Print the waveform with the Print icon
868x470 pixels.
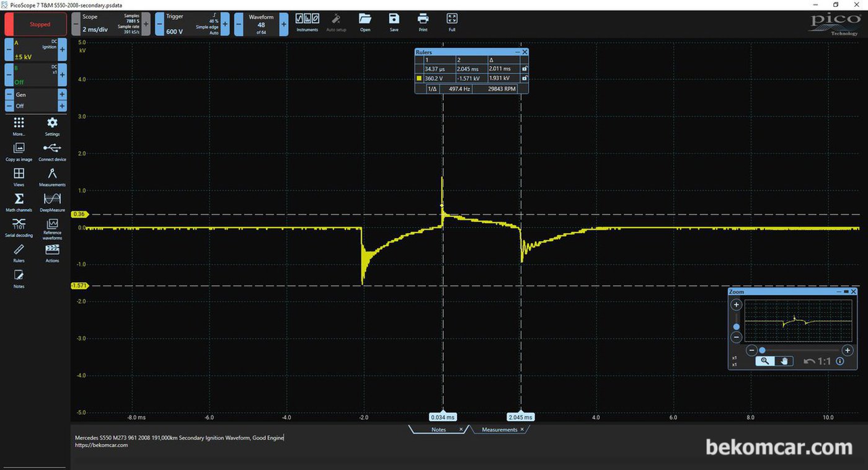pos(423,22)
